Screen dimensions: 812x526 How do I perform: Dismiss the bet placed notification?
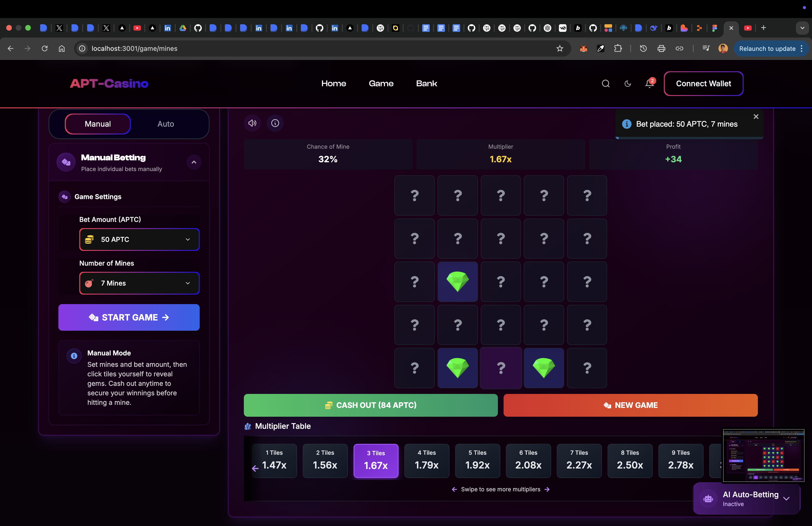(x=756, y=117)
